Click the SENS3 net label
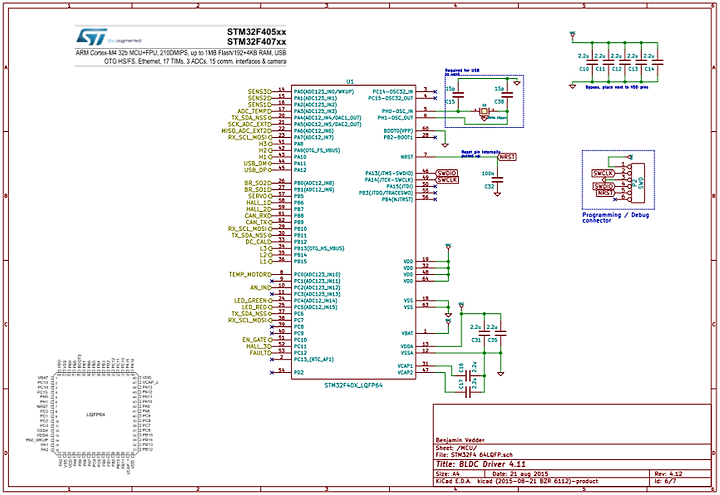The height and width of the screenshot is (495, 720). (x=259, y=91)
